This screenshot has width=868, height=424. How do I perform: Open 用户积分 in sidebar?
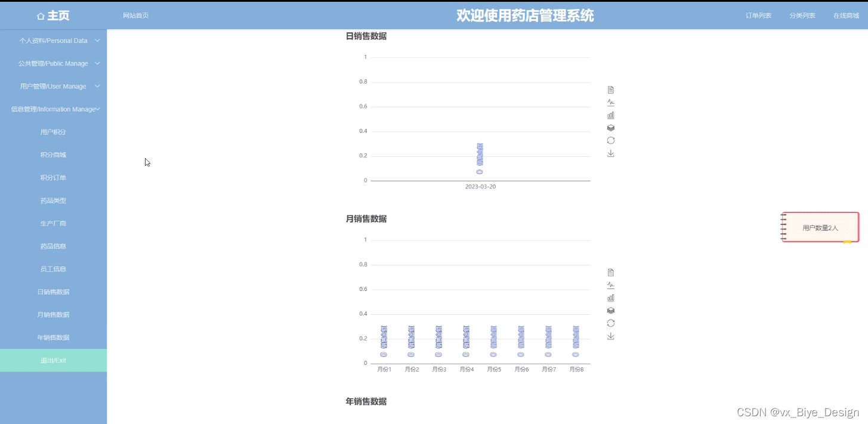click(53, 132)
